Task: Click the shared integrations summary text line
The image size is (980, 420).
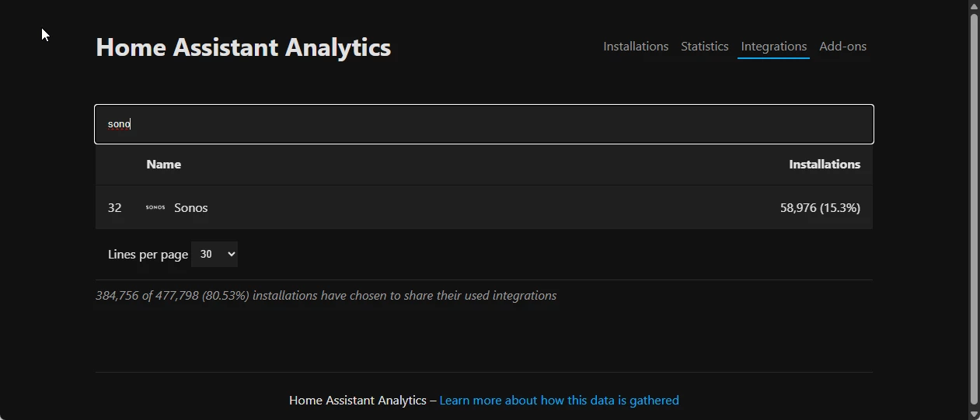Action: [x=326, y=296]
